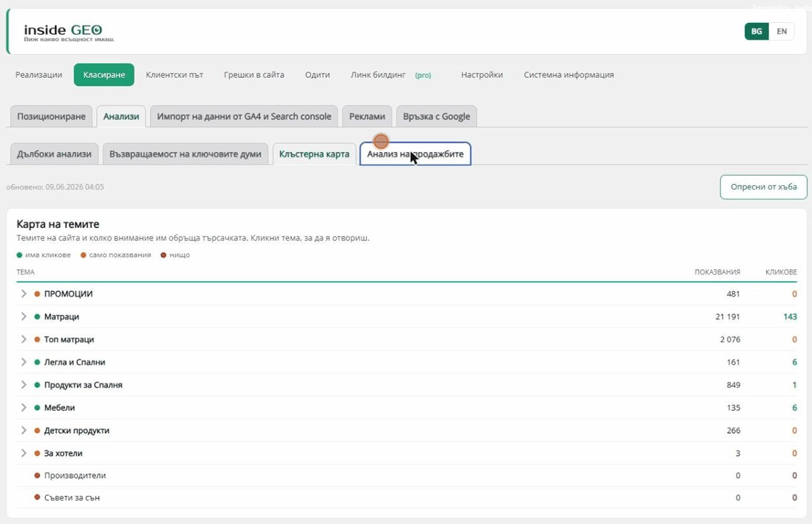Expand the Легла и Спални row

24,362
